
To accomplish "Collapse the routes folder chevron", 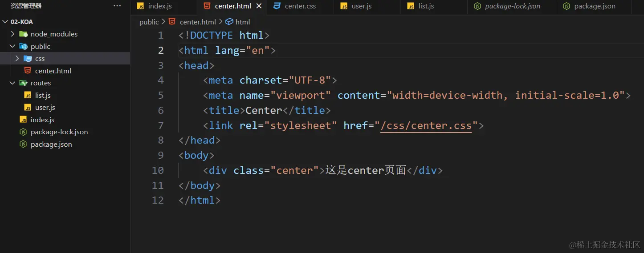I will [12, 83].
